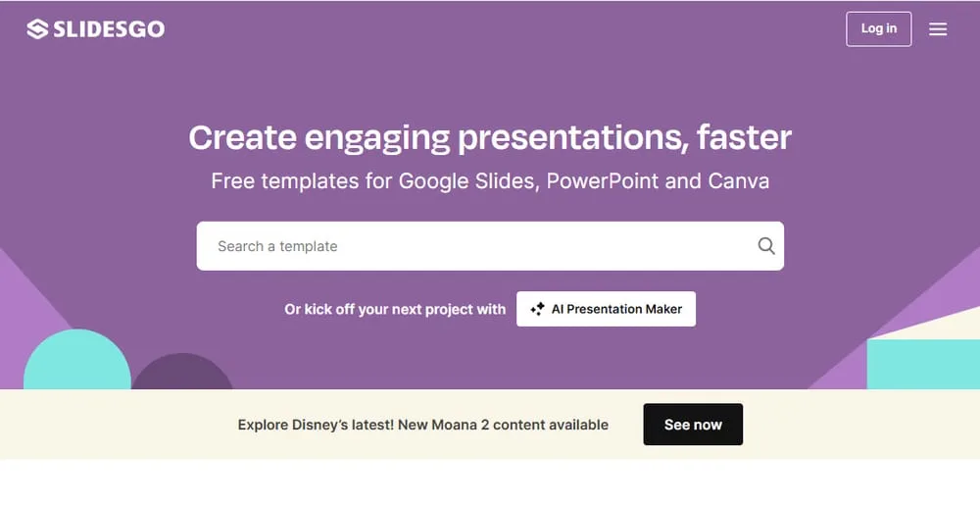Click the Slidesgo stacked-layers logo icon
The image size is (980, 505).
[x=37, y=28]
